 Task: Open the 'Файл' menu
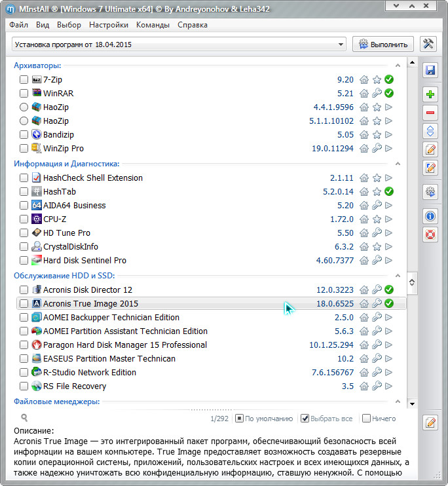click(18, 25)
